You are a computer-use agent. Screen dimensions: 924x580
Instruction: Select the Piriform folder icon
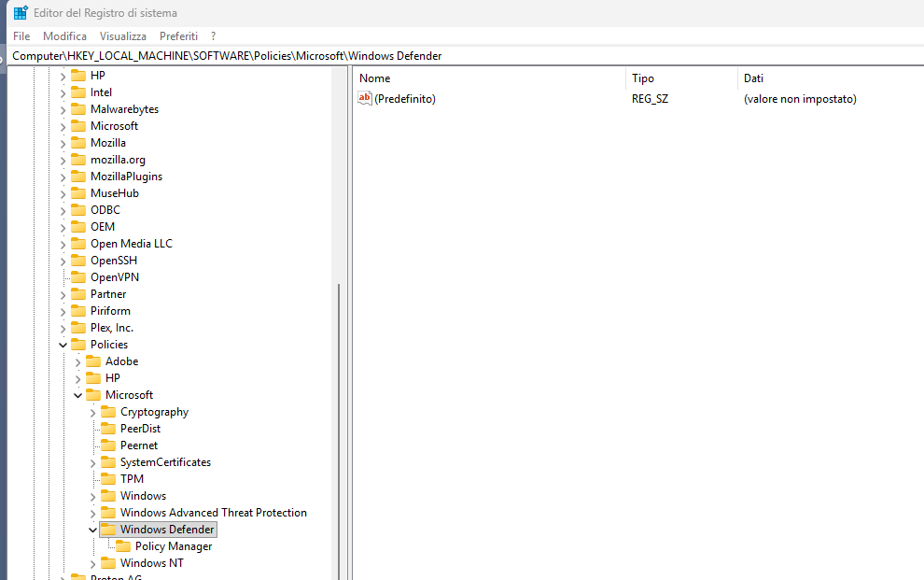click(78, 311)
